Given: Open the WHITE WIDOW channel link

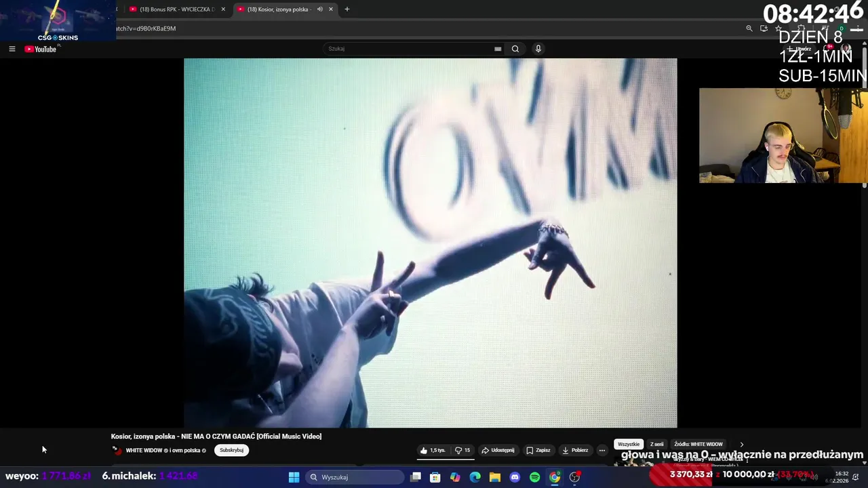Looking at the screenshot, I should pos(144,451).
